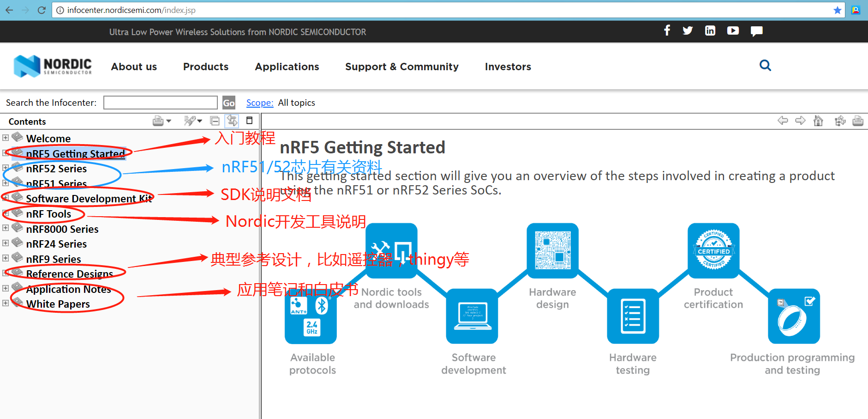Open nRF8000 Series topic
The width and height of the screenshot is (868, 419).
point(62,229)
